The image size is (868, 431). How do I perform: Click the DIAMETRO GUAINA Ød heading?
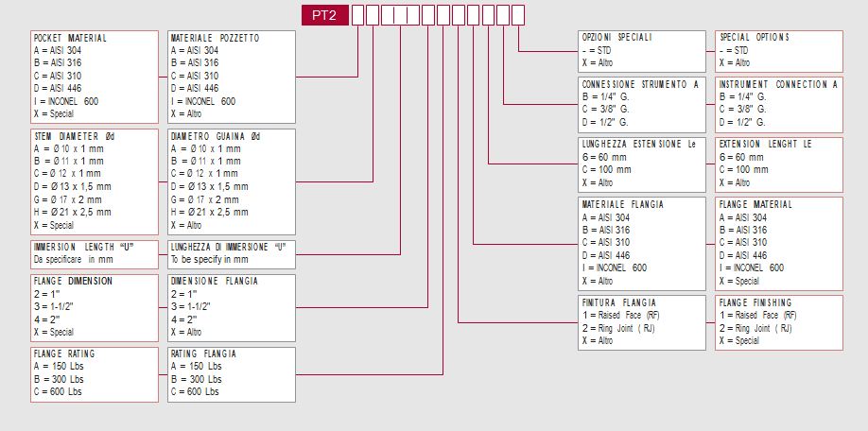[215, 136]
